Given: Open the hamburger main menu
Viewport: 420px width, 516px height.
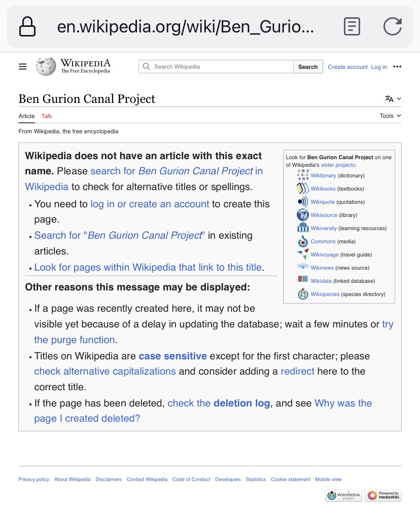Looking at the screenshot, I should click(x=22, y=67).
